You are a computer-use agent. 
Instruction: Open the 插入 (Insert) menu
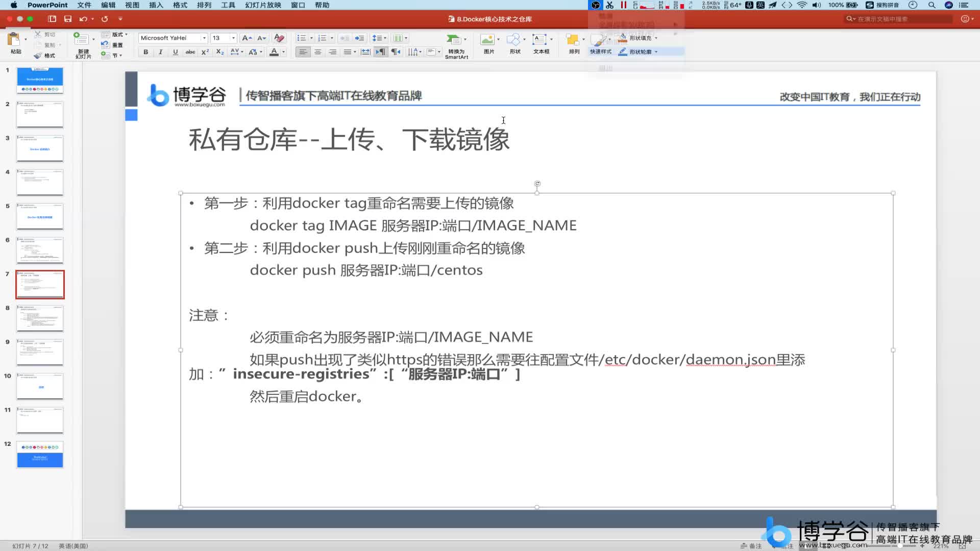pos(156,5)
